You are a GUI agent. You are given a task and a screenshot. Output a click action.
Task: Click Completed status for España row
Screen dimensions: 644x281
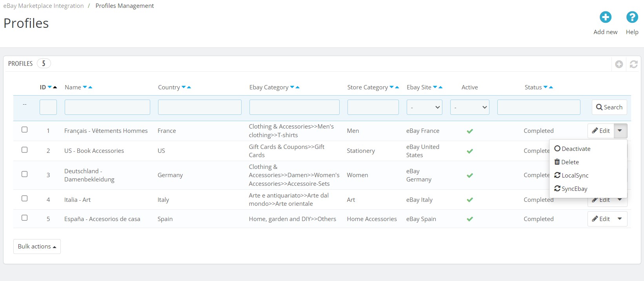click(538, 219)
